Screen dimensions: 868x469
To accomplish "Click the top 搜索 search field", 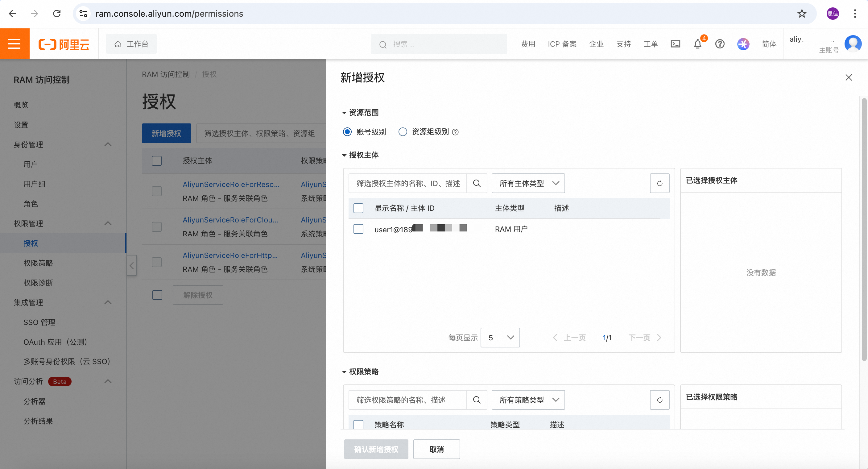I will click(x=439, y=44).
